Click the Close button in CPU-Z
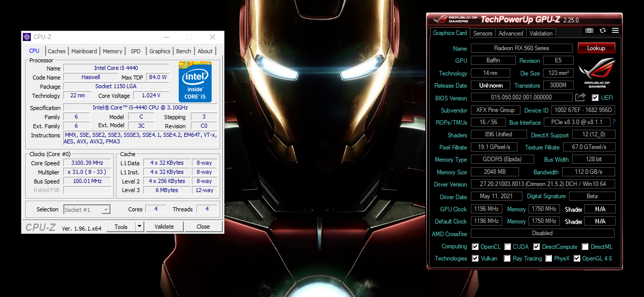This screenshot has width=644, height=297. tap(204, 227)
